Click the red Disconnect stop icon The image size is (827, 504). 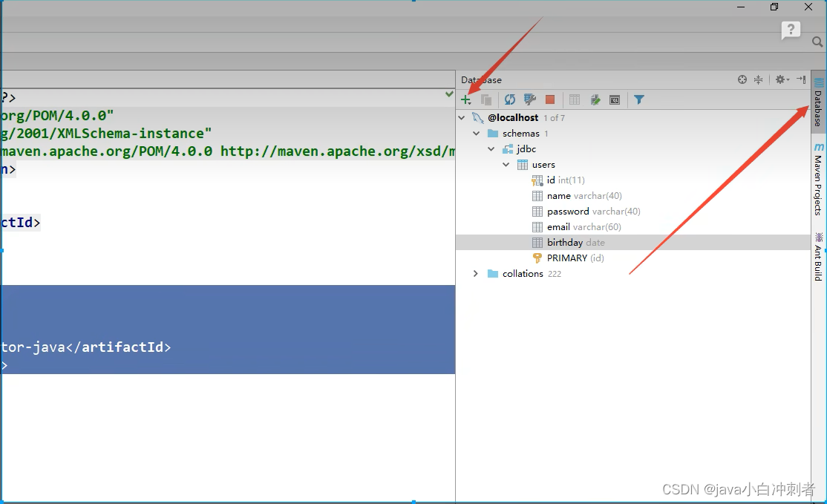pos(550,99)
